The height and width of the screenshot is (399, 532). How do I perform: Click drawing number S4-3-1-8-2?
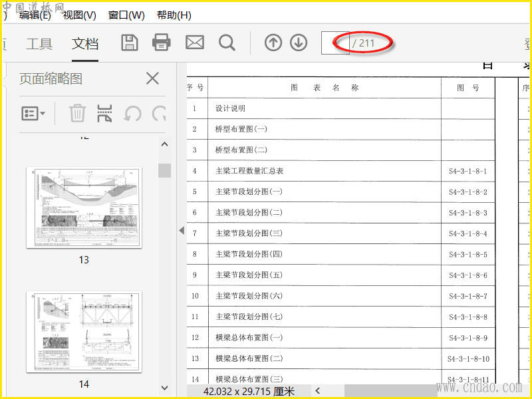(x=468, y=192)
